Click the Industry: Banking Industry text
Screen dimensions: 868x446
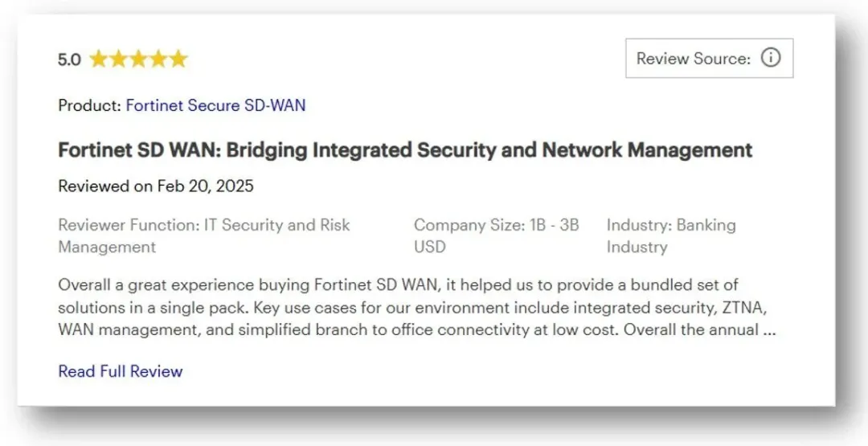[670, 226]
